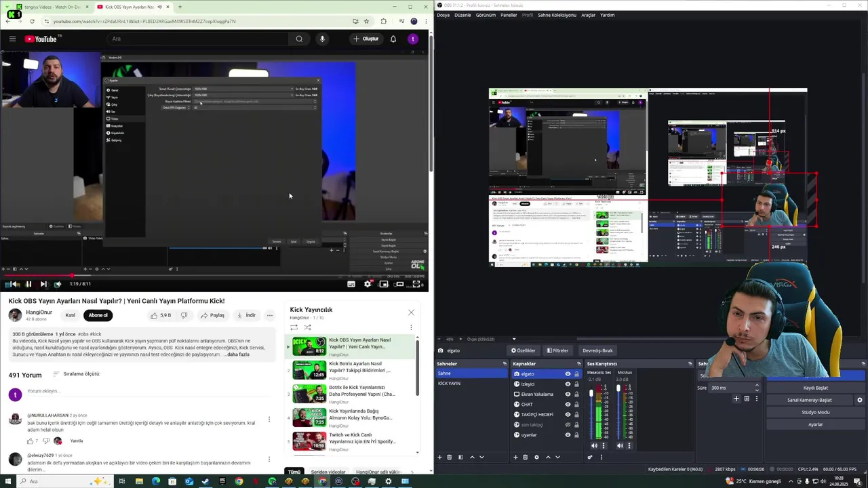Expand the description with ...daha fazla

(x=237, y=354)
